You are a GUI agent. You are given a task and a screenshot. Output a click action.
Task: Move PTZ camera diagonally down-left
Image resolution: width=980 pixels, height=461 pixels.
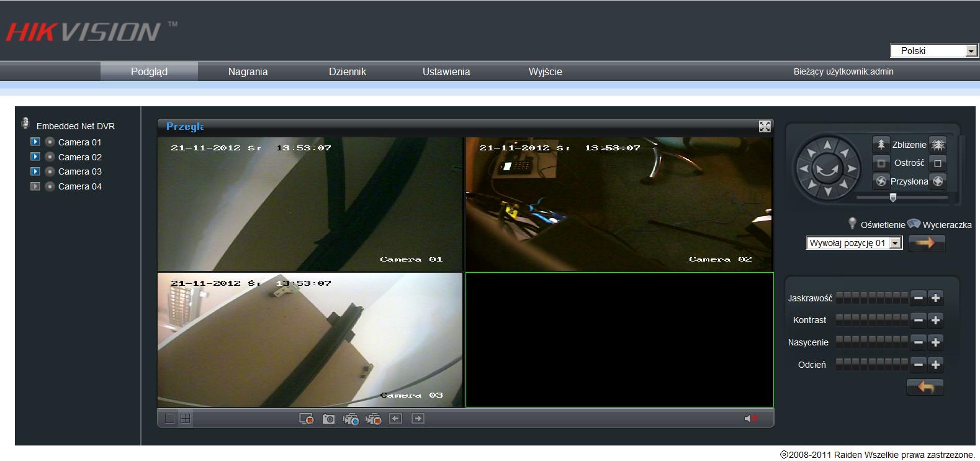pyautogui.click(x=811, y=185)
